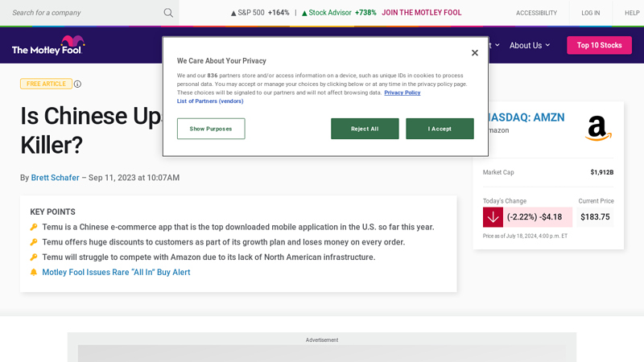Click the NASDAQ: AMZN ticker link
Viewport: 644px width, 362px height.
(526, 117)
